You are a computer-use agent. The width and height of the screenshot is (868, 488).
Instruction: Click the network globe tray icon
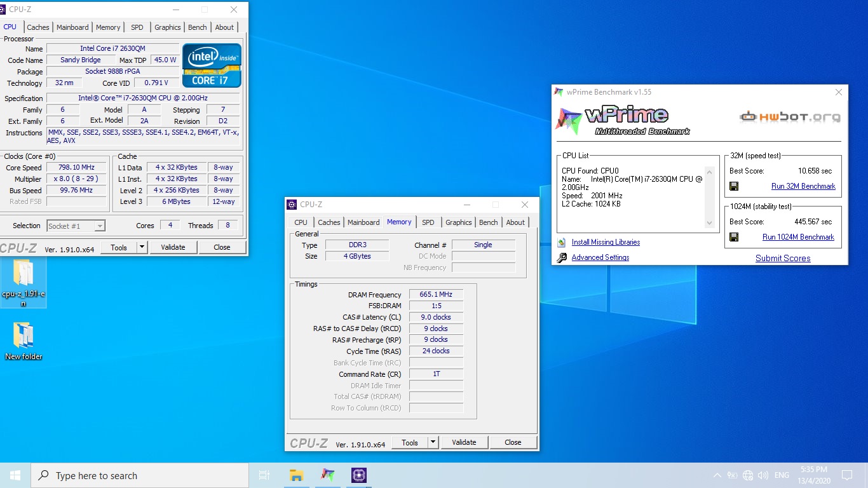pyautogui.click(x=748, y=475)
